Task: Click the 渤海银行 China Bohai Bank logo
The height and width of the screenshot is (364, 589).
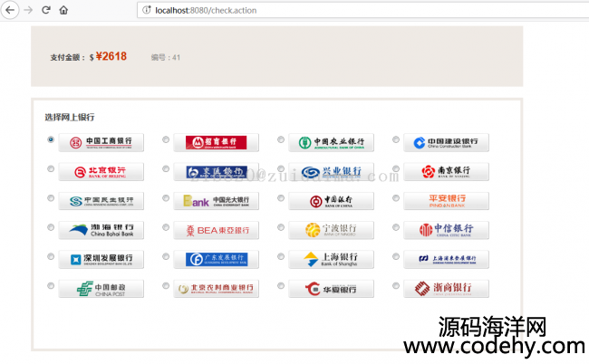Action: click(x=101, y=230)
